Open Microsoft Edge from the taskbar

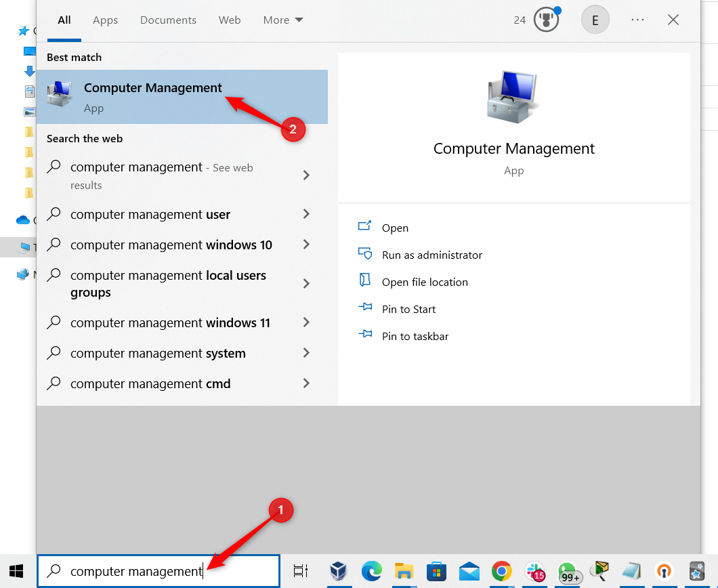tap(371, 571)
